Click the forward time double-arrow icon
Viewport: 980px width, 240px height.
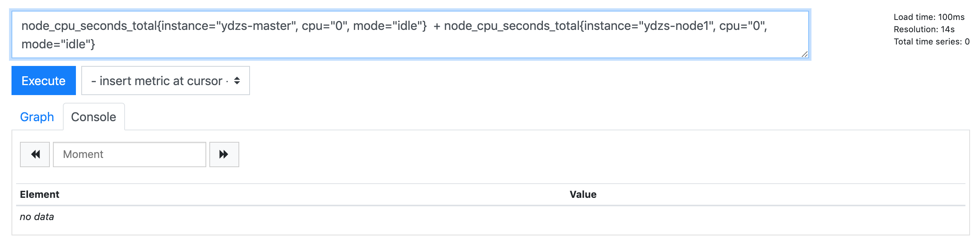pyautogui.click(x=224, y=154)
